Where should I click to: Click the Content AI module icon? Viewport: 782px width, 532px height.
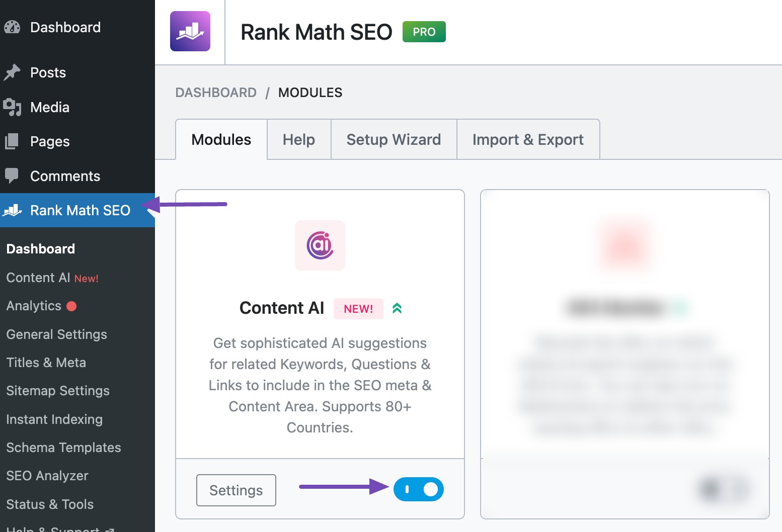pos(320,245)
